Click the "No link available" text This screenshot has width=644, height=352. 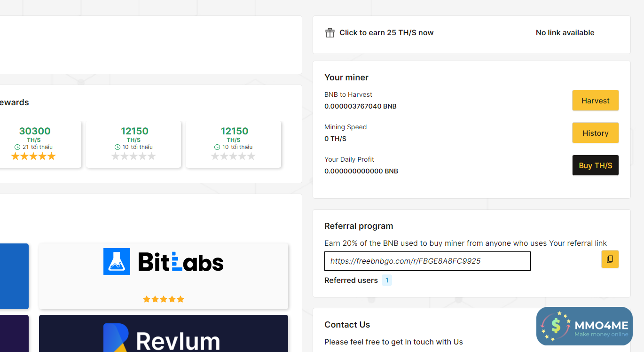(565, 33)
